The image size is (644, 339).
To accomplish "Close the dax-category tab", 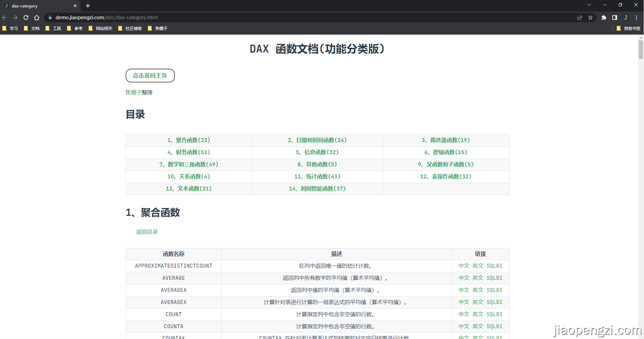I will coord(75,6).
